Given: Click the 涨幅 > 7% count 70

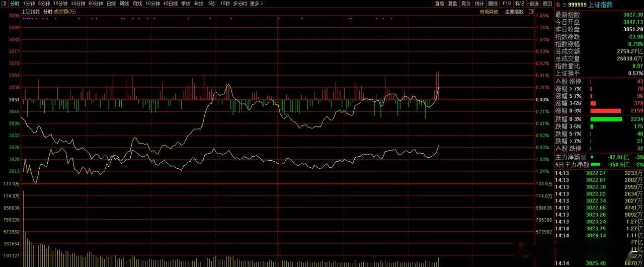Looking at the screenshot, I should (x=640, y=89).
